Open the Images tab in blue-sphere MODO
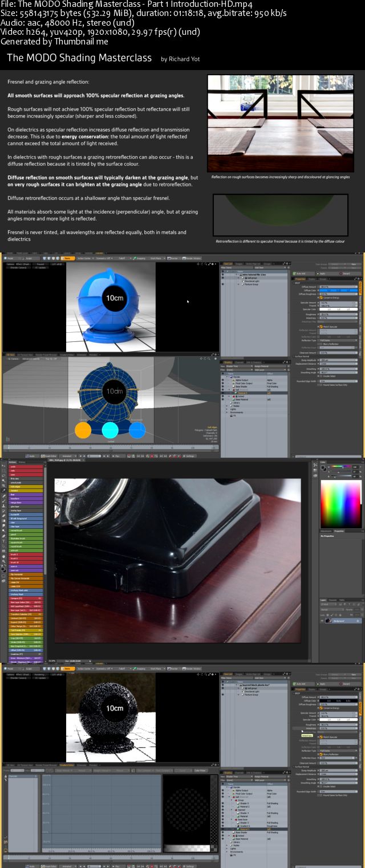Viewport: 365px width, 868px height. click(x=239, y=263)
